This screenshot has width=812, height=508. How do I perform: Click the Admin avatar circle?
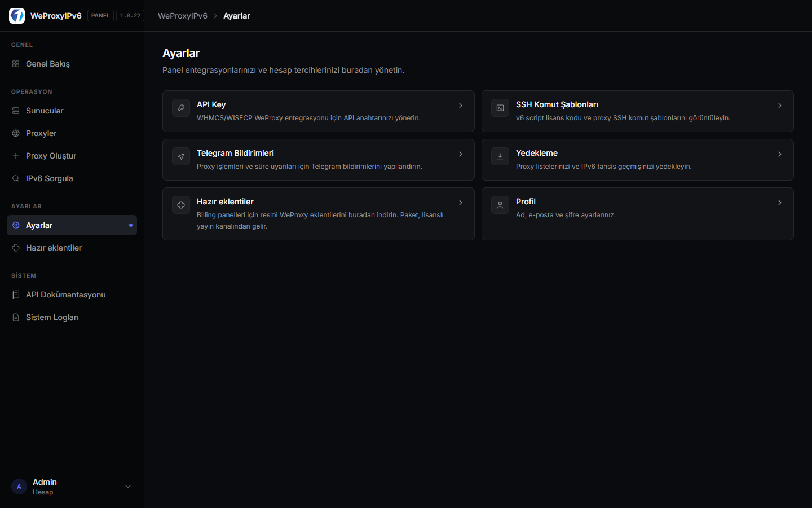19,487
